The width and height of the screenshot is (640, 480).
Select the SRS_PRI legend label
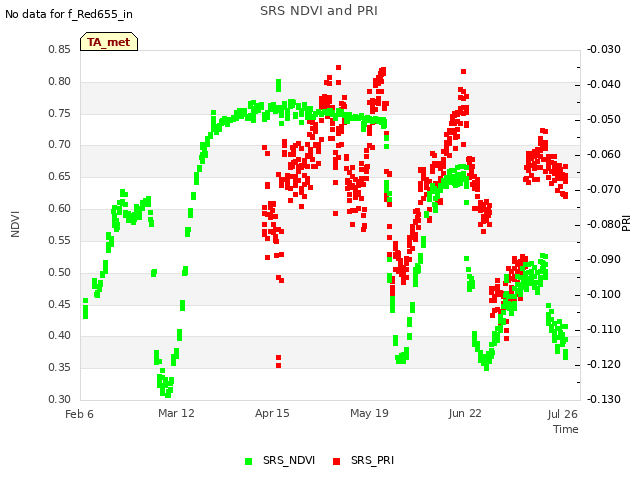tap(372, 460)
